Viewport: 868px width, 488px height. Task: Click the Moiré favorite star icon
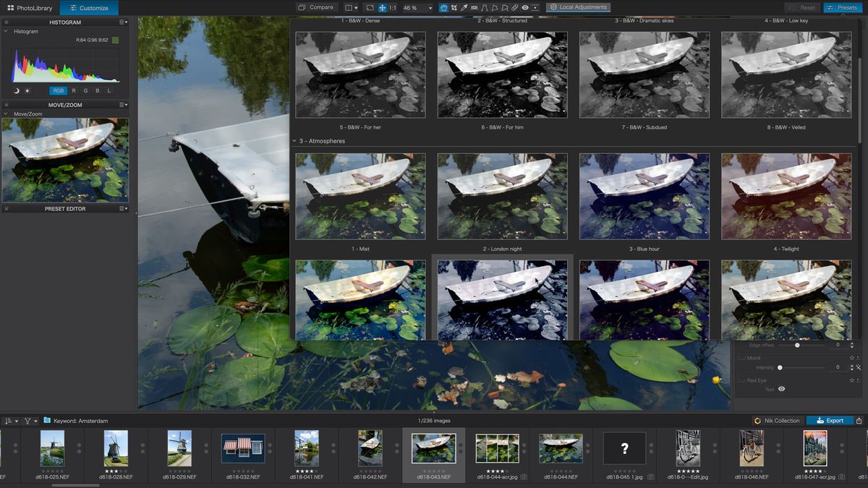[x=851, y=358]
